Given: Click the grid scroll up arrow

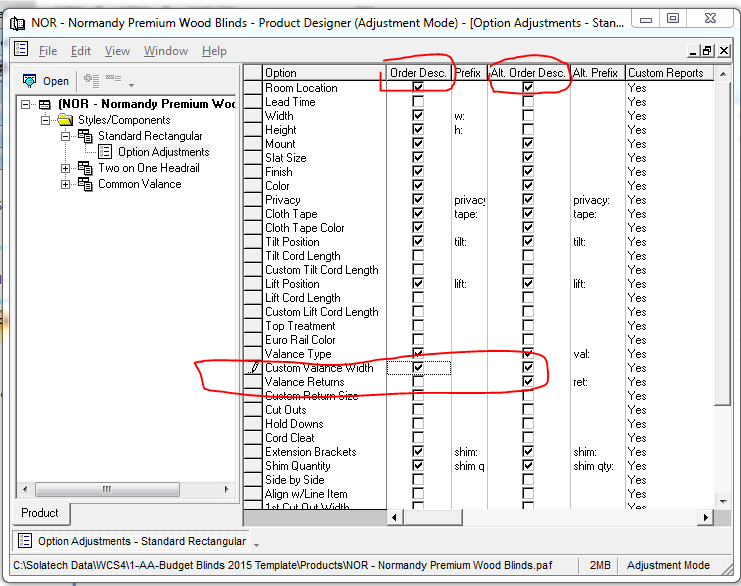Looking at the screenshot, I should (x=723, y=74).
